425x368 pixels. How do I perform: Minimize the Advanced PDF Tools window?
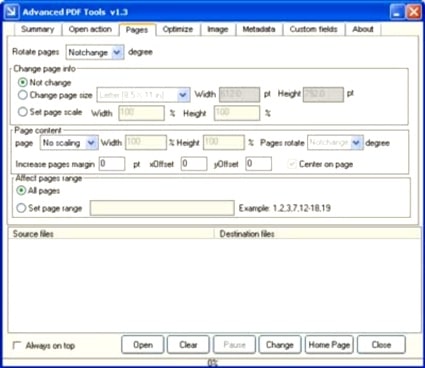point(397,13)
